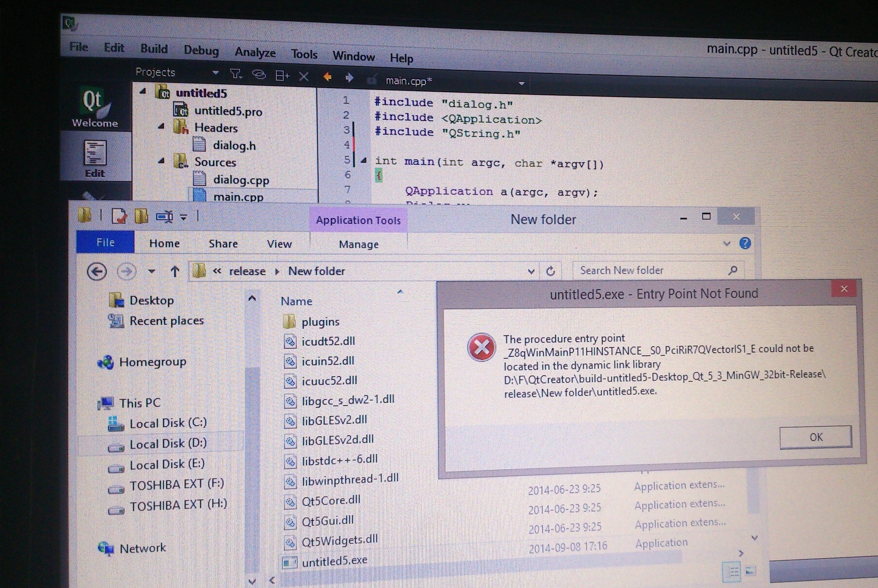Open TOSHIBA EXT (F:) drive
This screenshot has height=588, width=878.
point(176,484)
